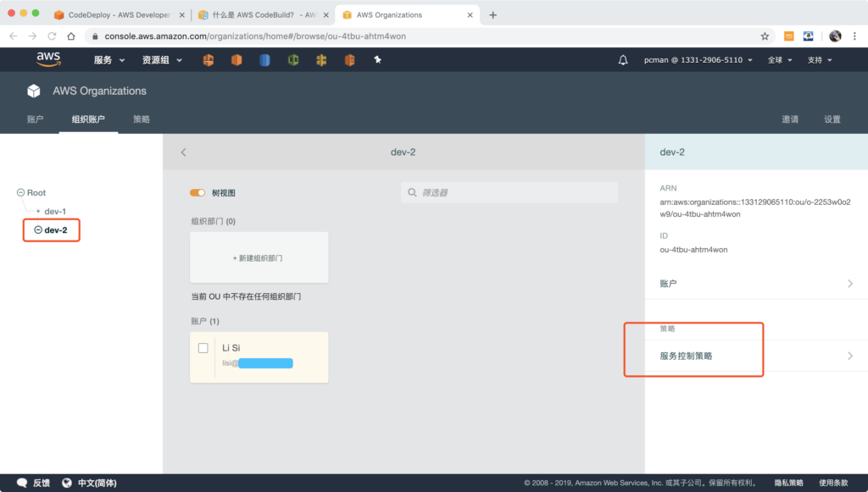Open the 全球 region dropdown
The image size is (868, 492).
(x=780, y=60)
